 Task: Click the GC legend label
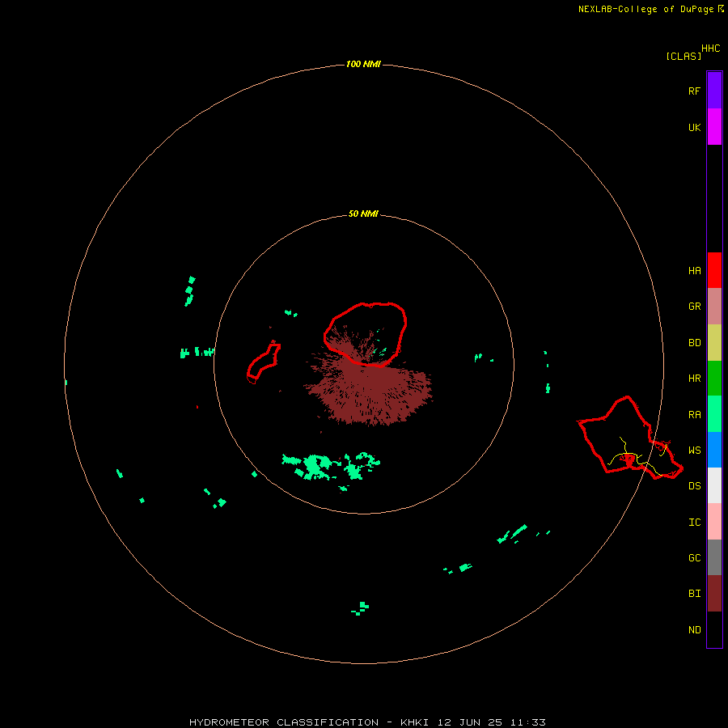coord(694,557)
